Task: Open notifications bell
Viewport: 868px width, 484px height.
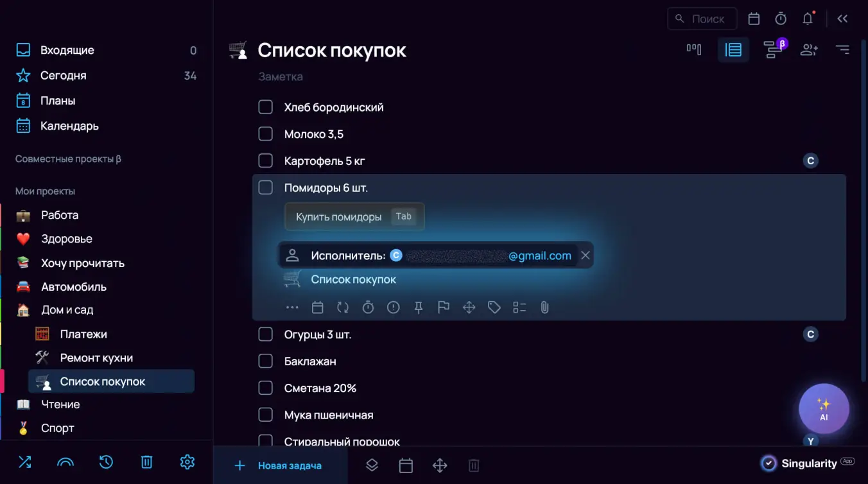Action: pyautogui.click(x=808, y=19)
